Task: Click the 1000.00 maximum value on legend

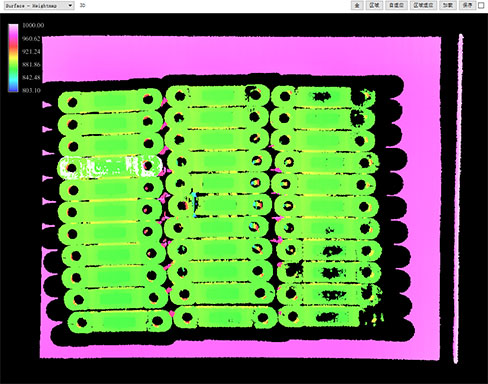Action: click(x=33, y=25)
